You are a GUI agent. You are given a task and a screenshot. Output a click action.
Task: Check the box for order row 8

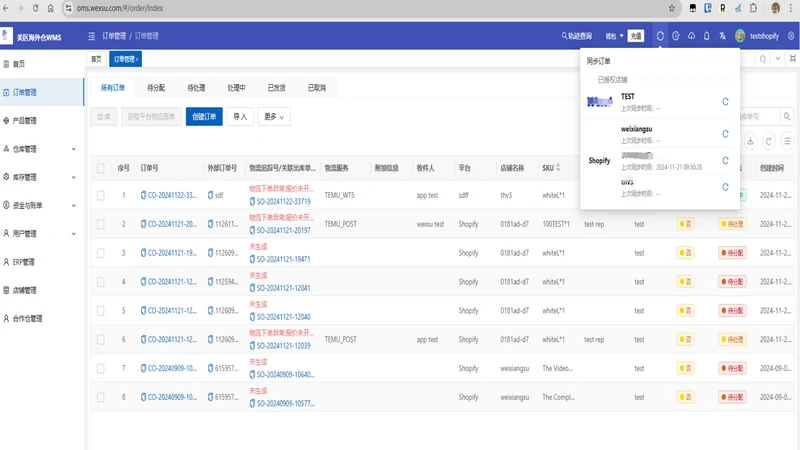(101, 397)
